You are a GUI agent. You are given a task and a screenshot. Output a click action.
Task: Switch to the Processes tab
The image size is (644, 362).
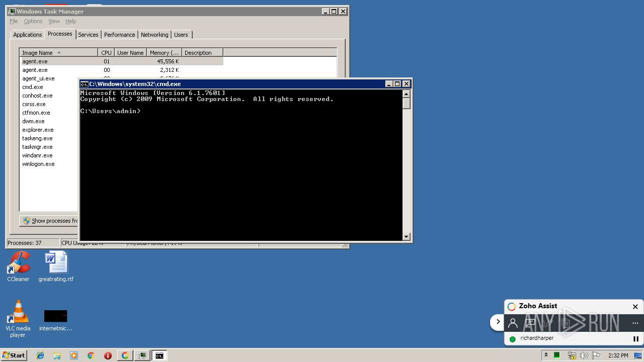60,34
